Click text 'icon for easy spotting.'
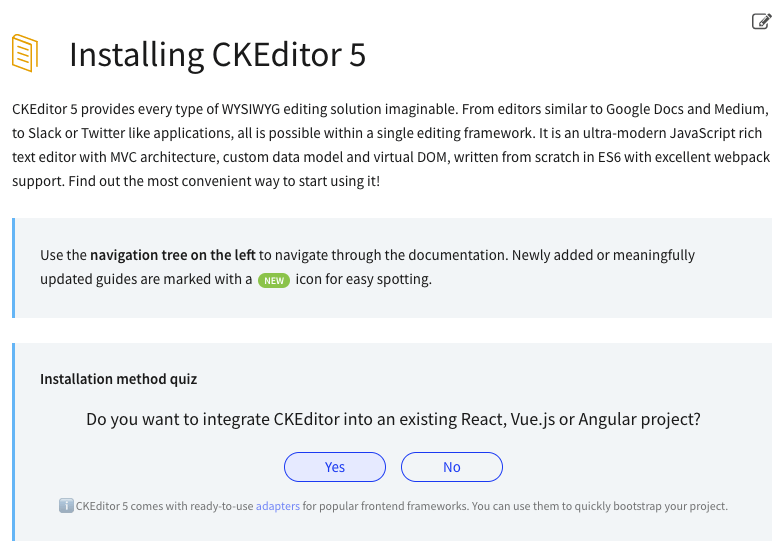Image resolution: width=782 pixels, height=551 pixels. click(364, 279)
